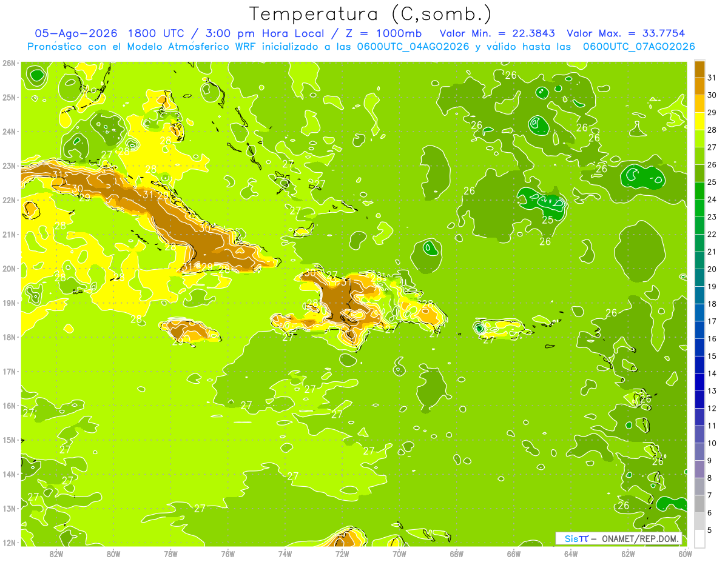Click the white bottom swatch below 5
The height and width of the screenshot is (562, 728).
coord(699,538)
